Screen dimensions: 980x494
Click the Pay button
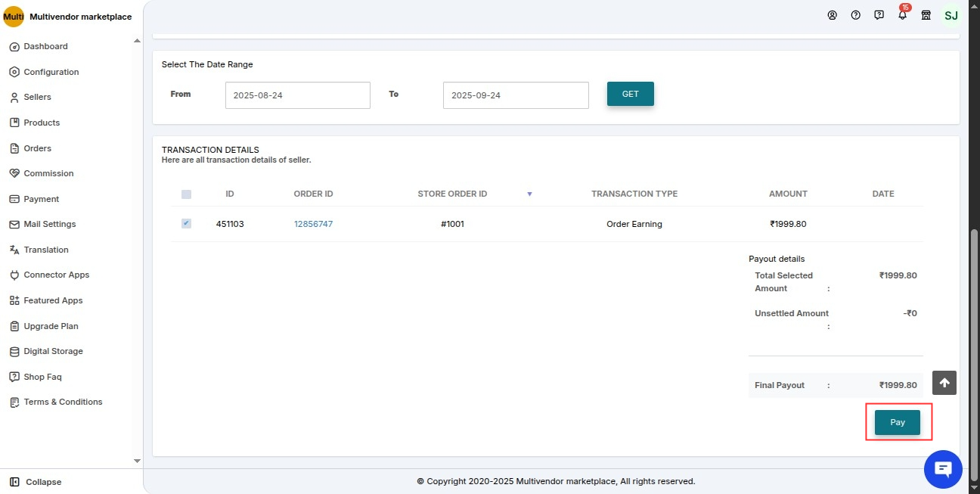898,422
